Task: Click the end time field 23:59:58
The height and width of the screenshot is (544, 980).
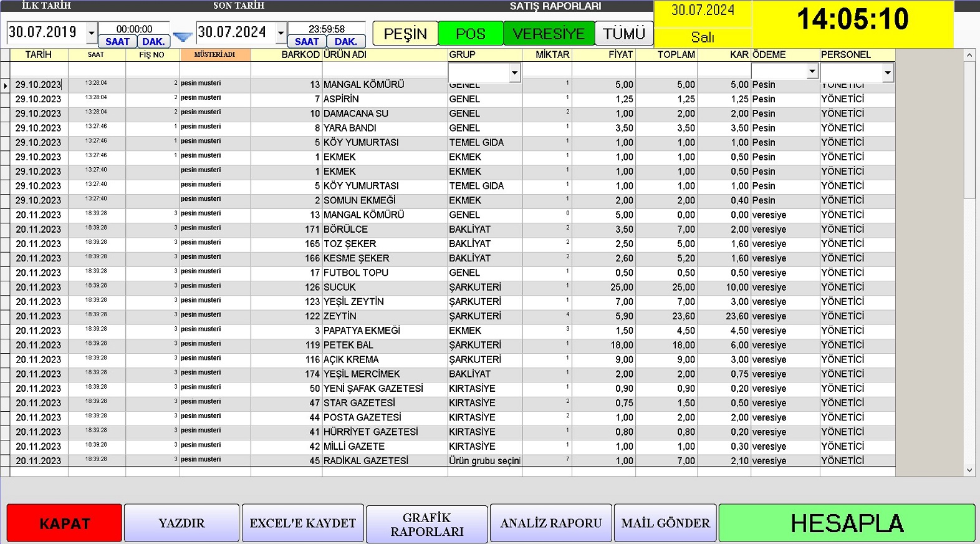Action: pyautogui.click(x=327, y=29)
